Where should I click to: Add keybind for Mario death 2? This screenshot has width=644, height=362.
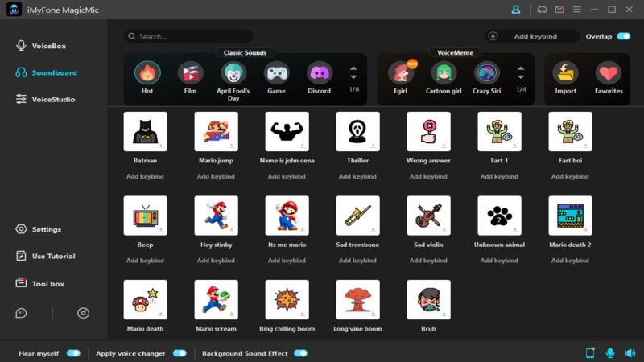point(570,261)
